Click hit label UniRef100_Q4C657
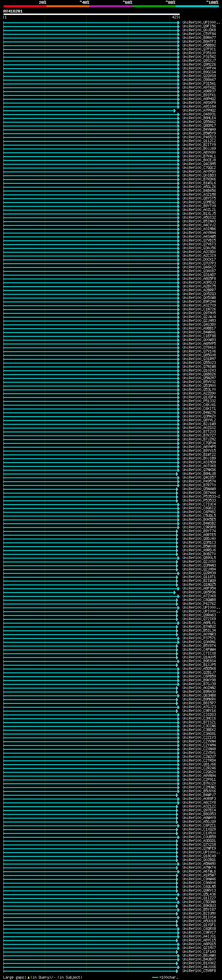 199,478
